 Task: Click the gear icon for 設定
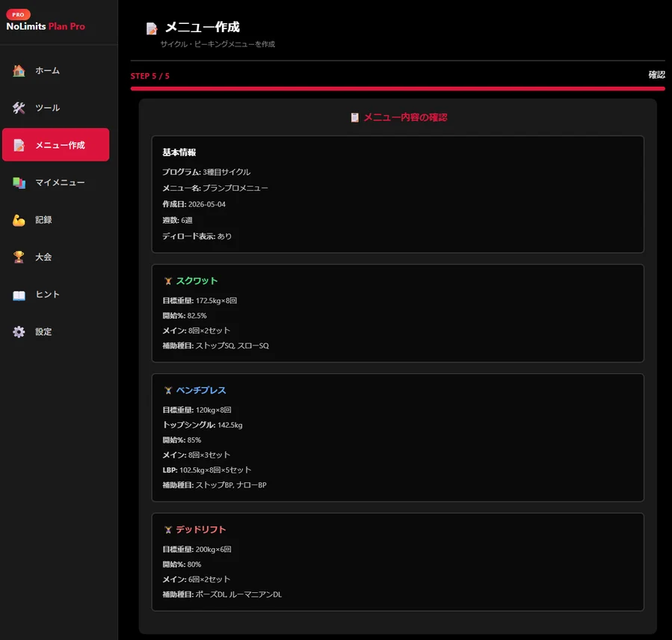19,332
